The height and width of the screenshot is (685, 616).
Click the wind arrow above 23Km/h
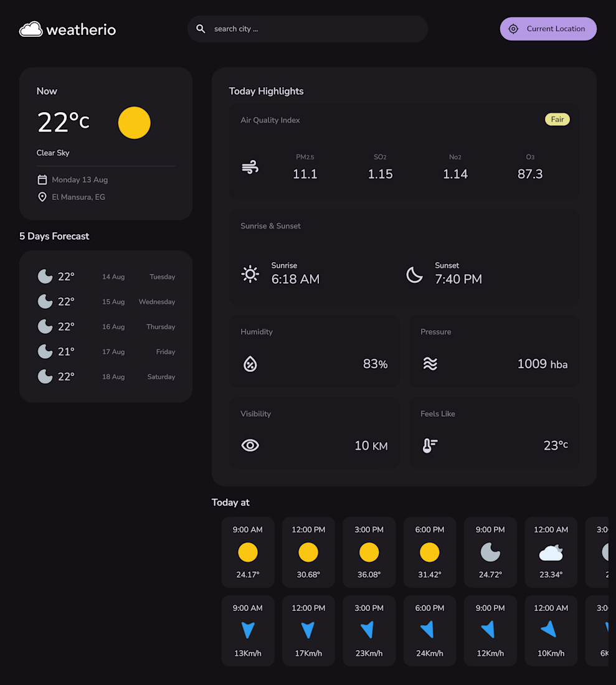coord(367,630)
